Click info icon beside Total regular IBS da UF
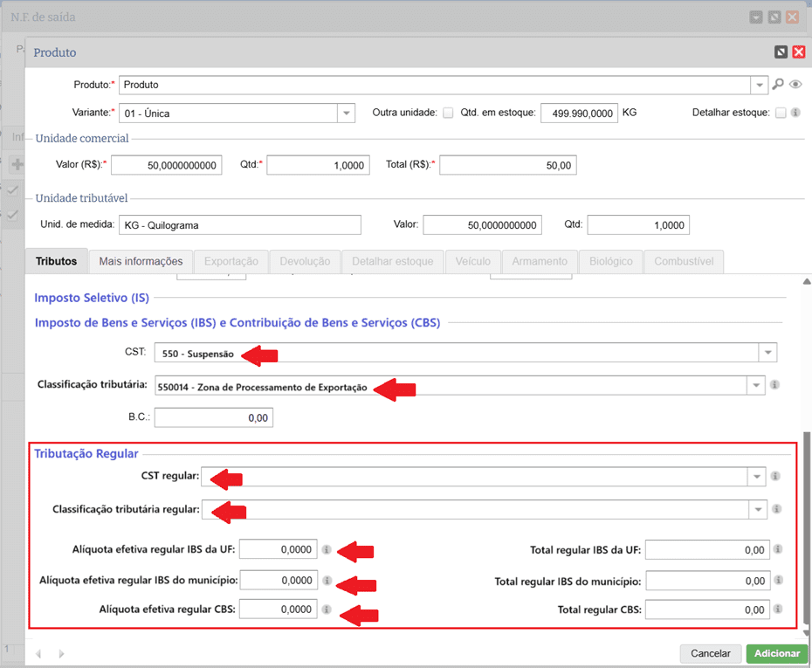 pyautogui.click(x=778, y=550)
